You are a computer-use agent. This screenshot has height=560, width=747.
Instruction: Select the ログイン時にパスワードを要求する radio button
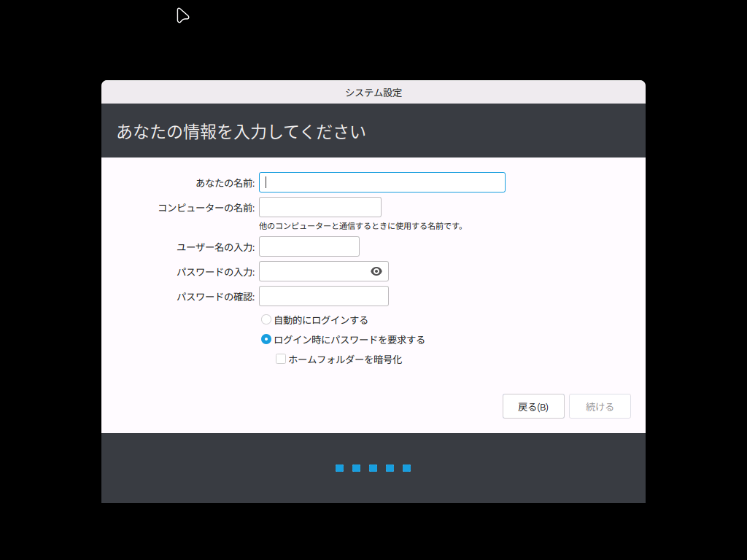[x=266, y=339]
